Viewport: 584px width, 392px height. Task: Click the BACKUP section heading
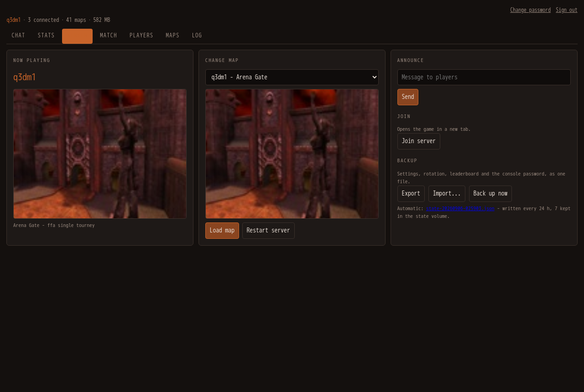[x=407, y=161]
